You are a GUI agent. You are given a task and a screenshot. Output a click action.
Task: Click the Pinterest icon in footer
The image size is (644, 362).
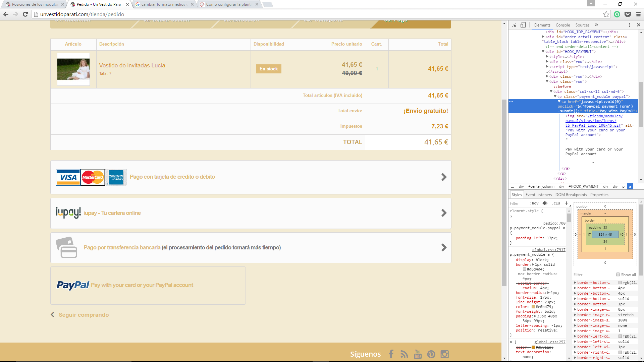[431, 354]
